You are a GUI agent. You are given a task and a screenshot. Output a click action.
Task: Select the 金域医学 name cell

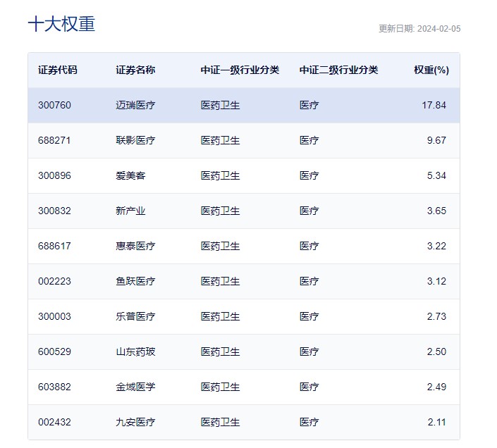pyautogui.click(x=135, y=387)
